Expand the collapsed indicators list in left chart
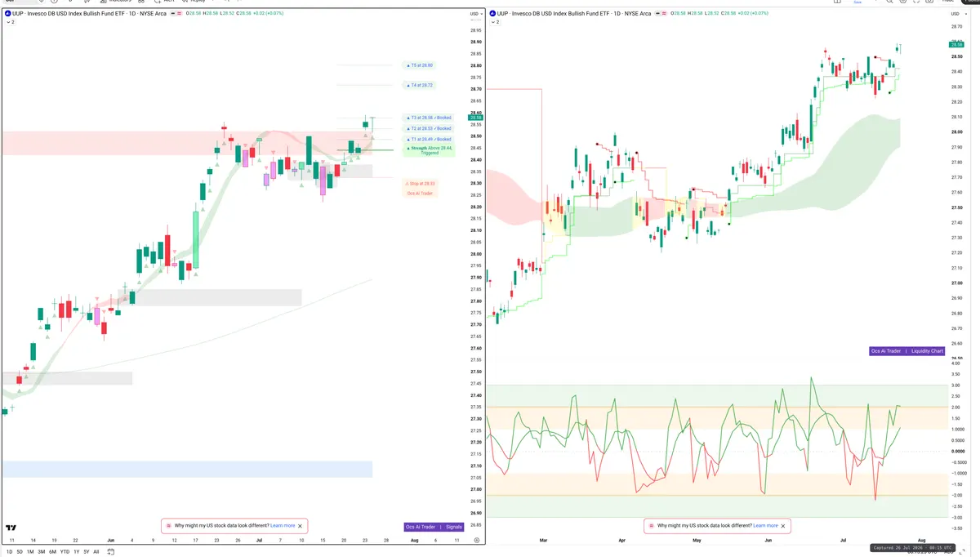This screenshot has height=557, width=980. coord(10,22)
